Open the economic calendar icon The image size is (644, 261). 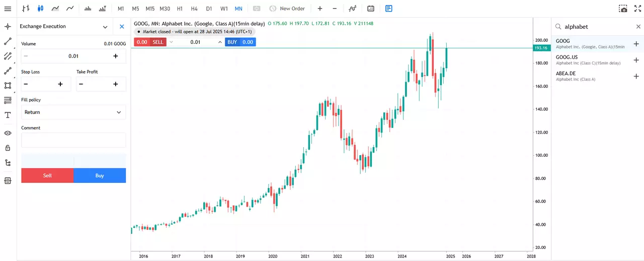[371, 9]
